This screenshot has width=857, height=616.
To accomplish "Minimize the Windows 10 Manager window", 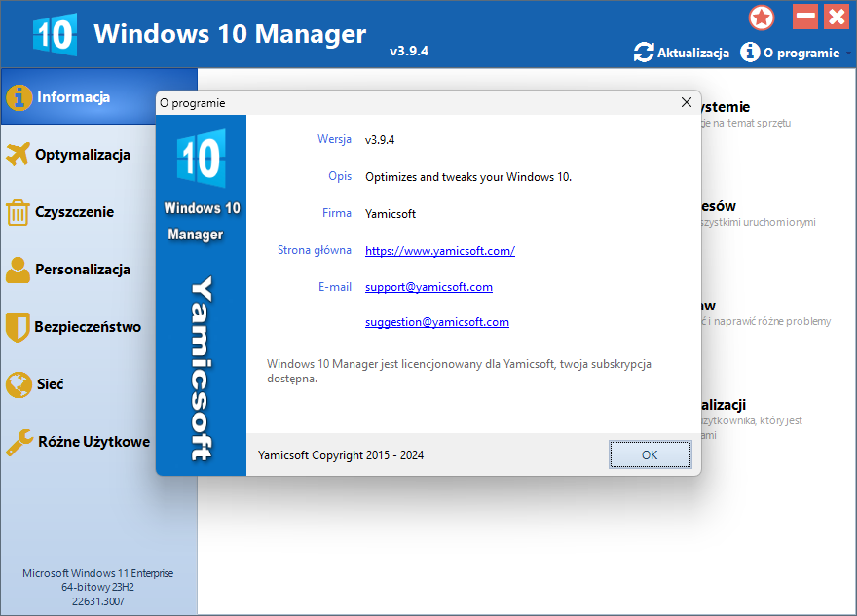I will point(805,17).
